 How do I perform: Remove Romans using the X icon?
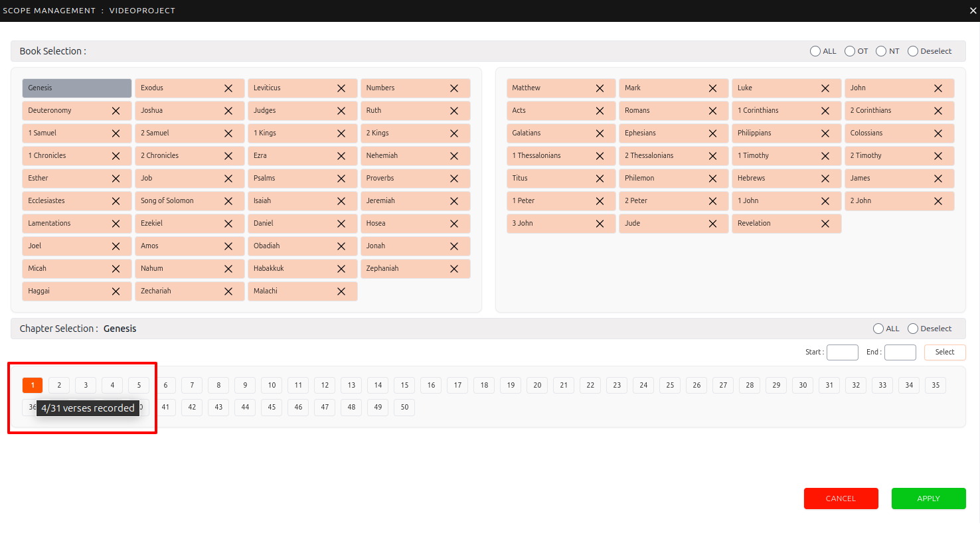click(x=712, y=111)
